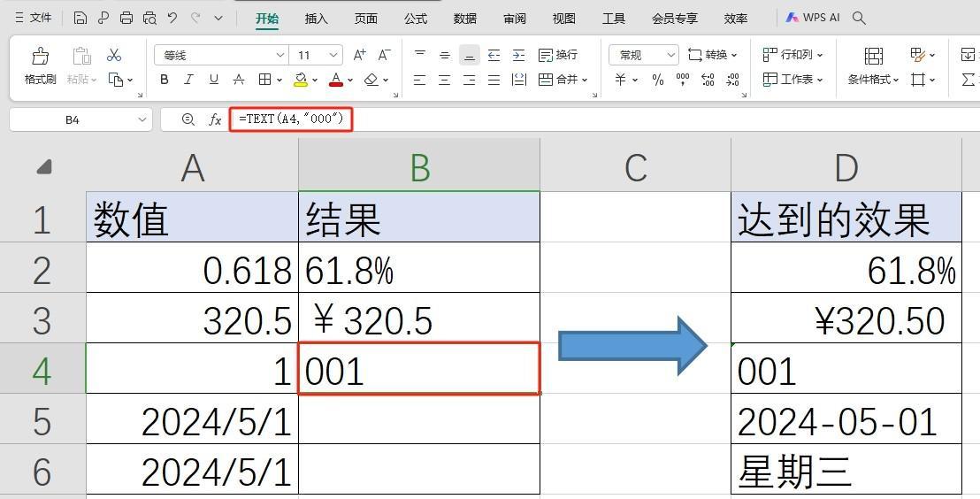The height and width of the screenshot is (499, 980).
Task: Open WPS AI assistant
Action: pos(813,18)
